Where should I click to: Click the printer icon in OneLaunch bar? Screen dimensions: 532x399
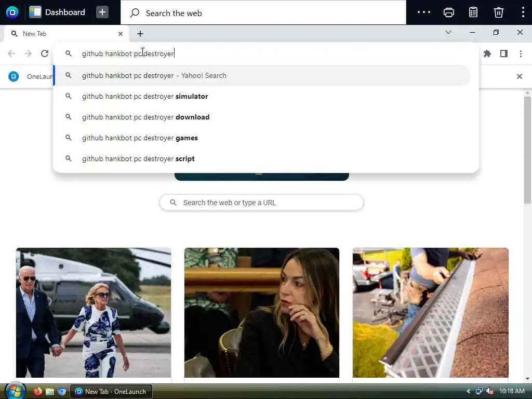pos(448,12)
